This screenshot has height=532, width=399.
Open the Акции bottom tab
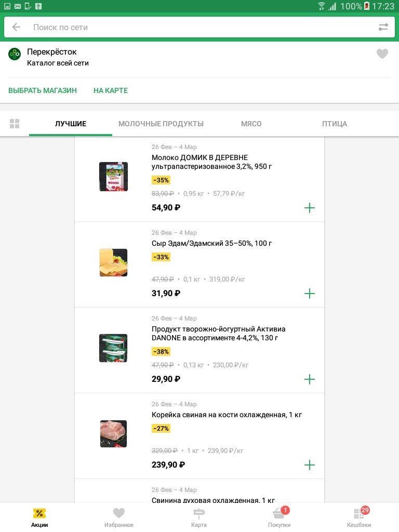[x=39, y=518]
